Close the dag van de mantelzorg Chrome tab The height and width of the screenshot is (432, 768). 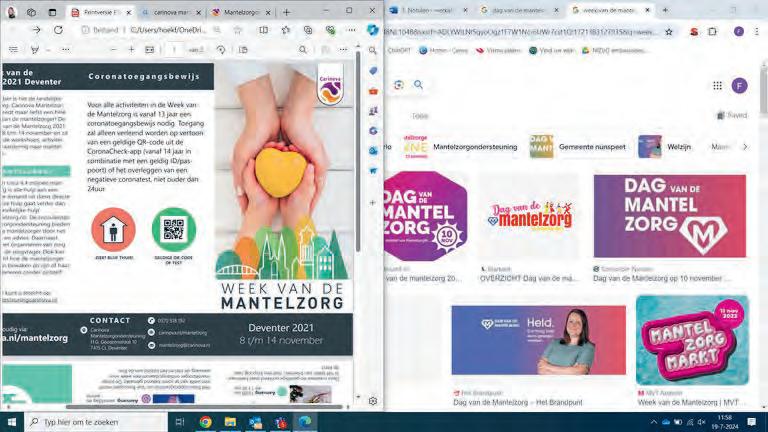pos(556,10)
